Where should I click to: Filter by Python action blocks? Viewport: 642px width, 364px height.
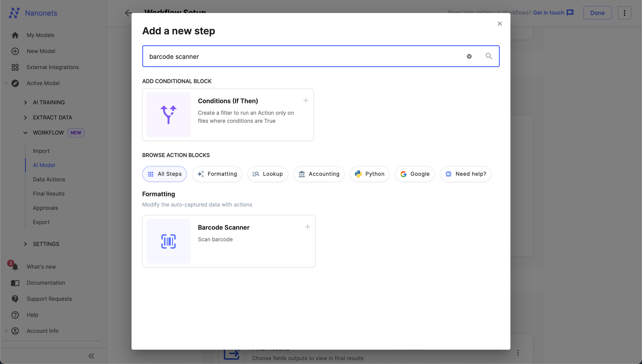click(x=369, y=174)
